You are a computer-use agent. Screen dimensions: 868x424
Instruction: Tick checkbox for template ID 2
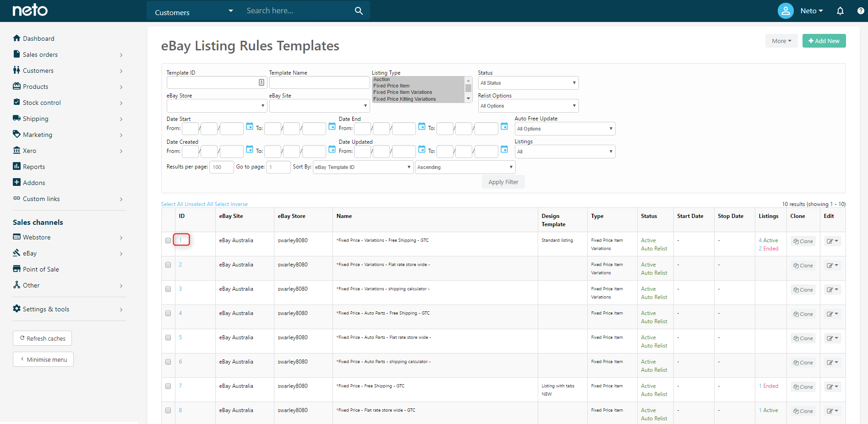pos(168,265)
